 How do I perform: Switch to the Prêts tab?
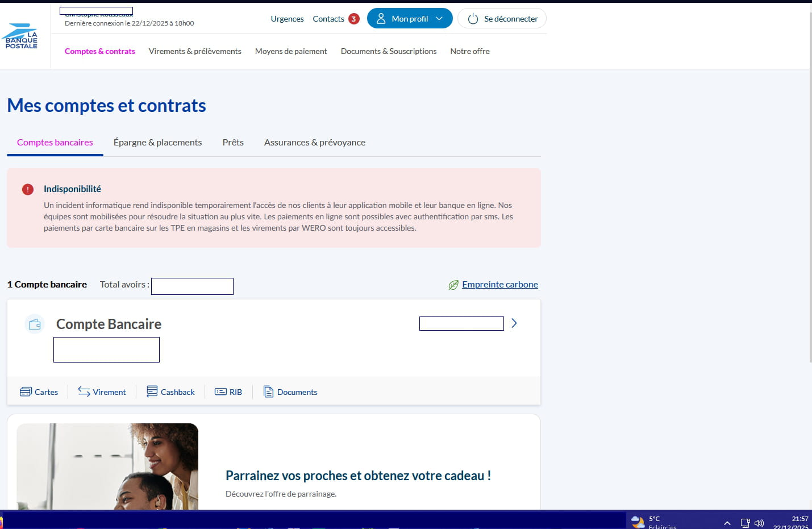coord(233,143)
